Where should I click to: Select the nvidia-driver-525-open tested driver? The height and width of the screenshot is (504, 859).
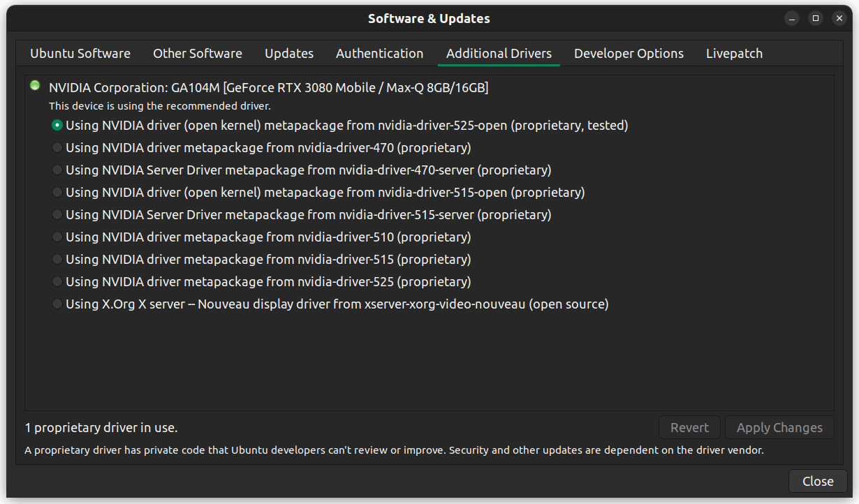(57, 125)
